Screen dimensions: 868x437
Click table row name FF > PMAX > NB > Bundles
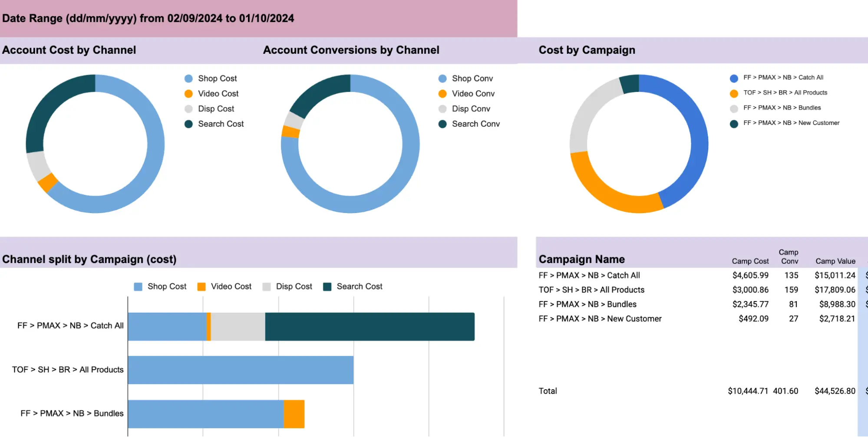coord(587,305)
